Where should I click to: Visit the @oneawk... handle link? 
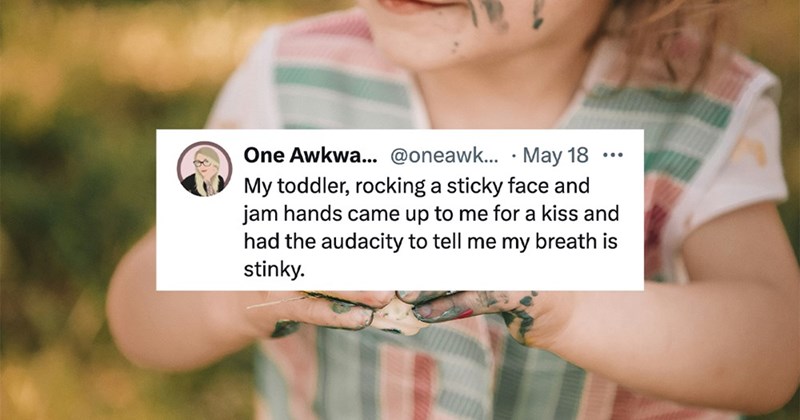pos(445,155)
